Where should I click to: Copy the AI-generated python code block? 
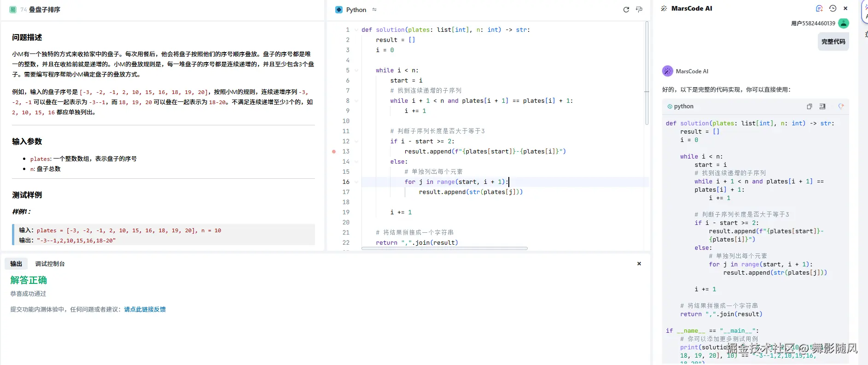809,106
